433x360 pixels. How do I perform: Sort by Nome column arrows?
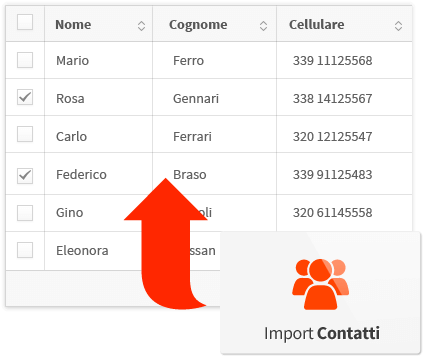[x=141, y=26]
